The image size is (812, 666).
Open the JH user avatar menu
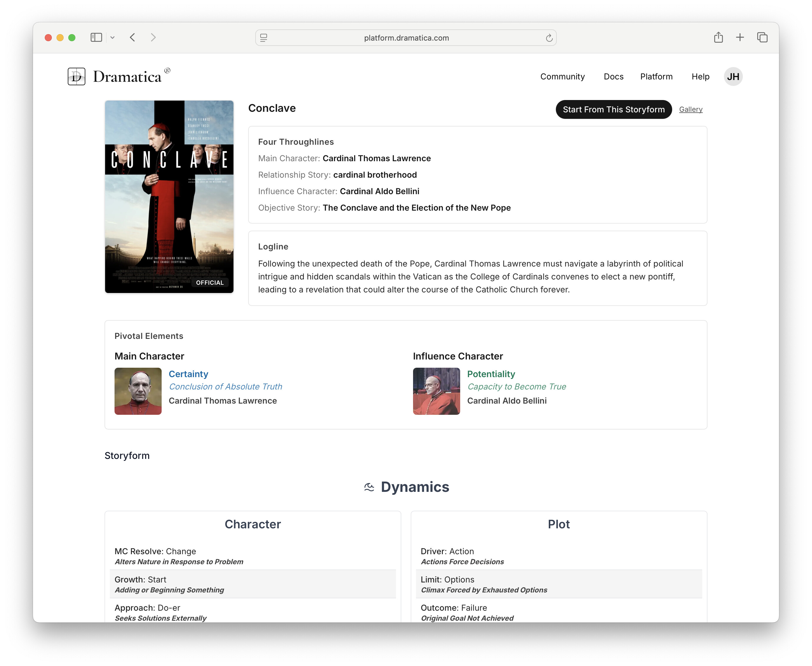point(733,76)
